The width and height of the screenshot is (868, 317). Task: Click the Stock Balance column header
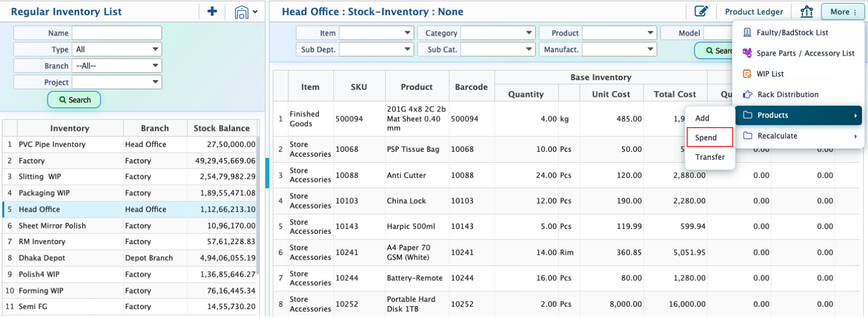tap(221, 128)
